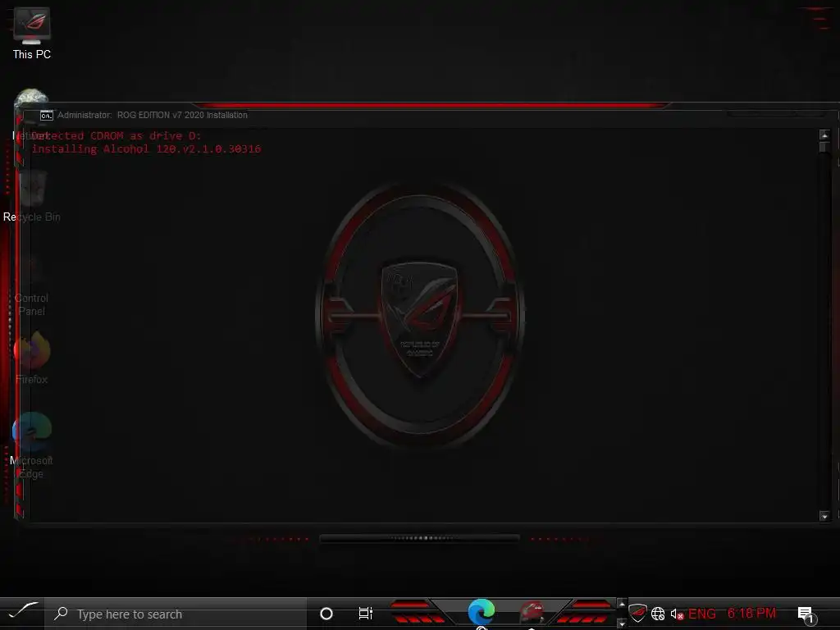This screenshot has height=630, width=840.
Task: Click the muted volume tray icon
Action: pyautogui.click(x=677, y=614)
